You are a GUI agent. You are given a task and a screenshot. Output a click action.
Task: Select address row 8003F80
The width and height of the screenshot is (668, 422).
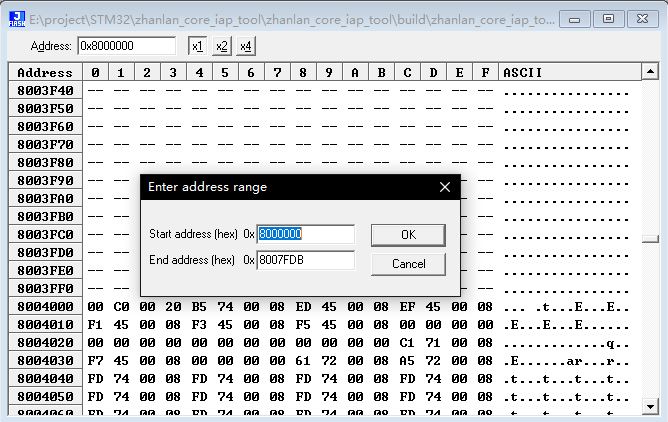[x=45, y=163]
